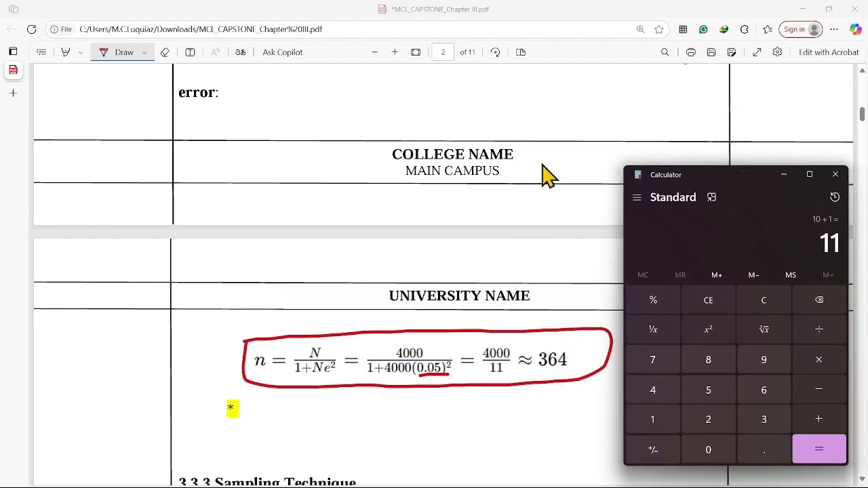Click the Calculator reciprocal 1/x key
Image resolution: width=868 pixels, height=488 pixels.
(653, 329)
